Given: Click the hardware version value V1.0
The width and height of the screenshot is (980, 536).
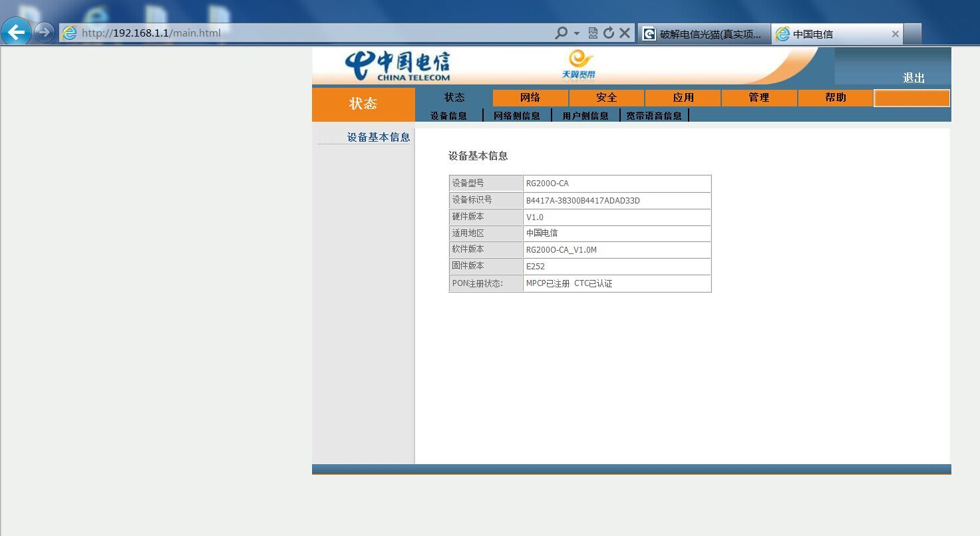Looking at the screenshot, I should pyautogui.click(x=534, y=217).
